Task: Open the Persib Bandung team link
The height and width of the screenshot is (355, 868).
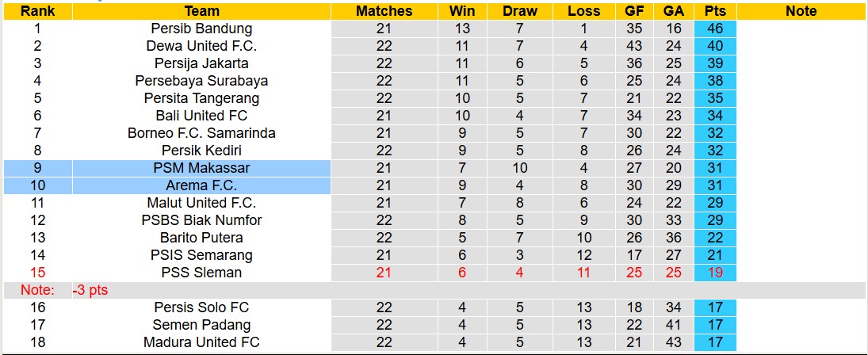Action: [201, 29]
